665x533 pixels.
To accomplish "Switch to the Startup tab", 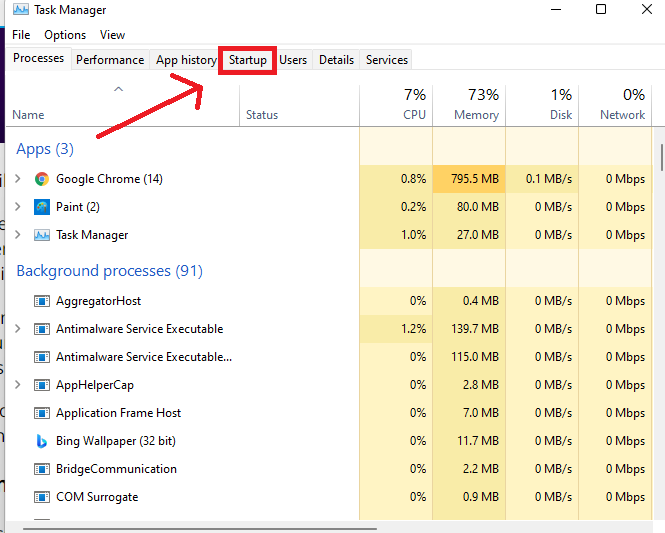I will coord(248,60).
